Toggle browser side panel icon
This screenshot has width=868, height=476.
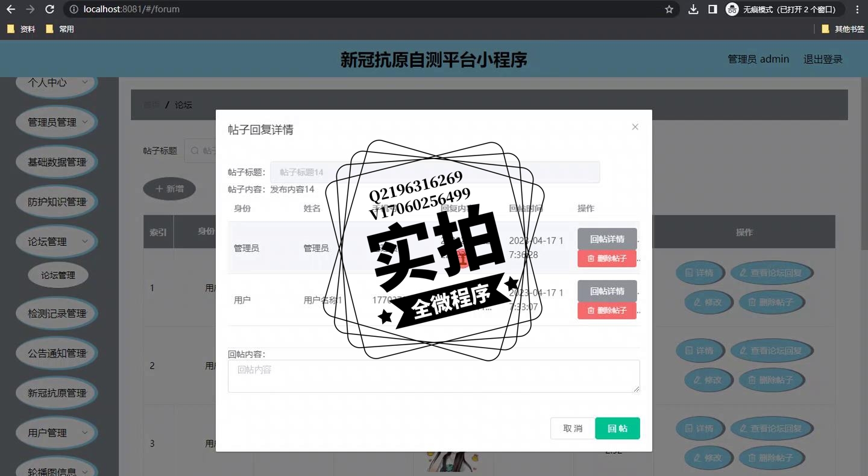712,9
